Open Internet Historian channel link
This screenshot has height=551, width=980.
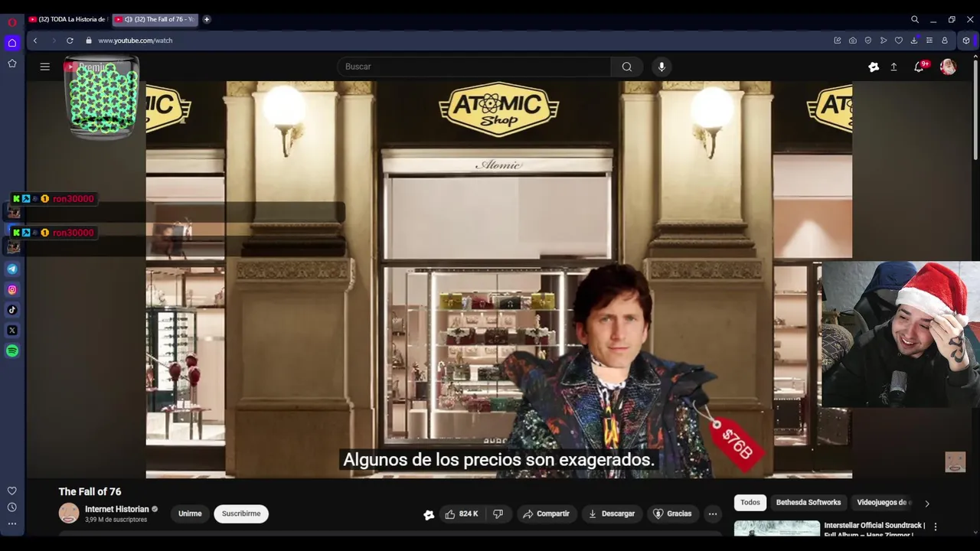tap(117, 510)
